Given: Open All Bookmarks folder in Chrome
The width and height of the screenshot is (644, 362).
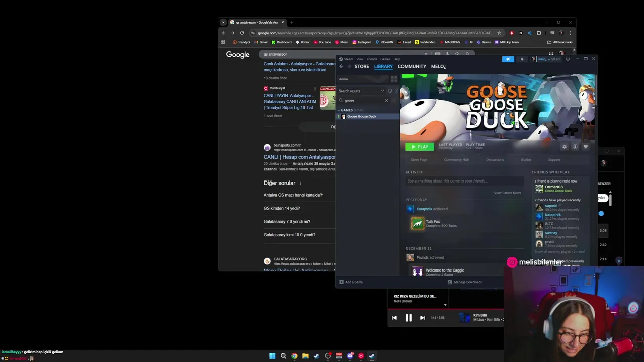Looking at the screenshot, I should coord(560,42).
